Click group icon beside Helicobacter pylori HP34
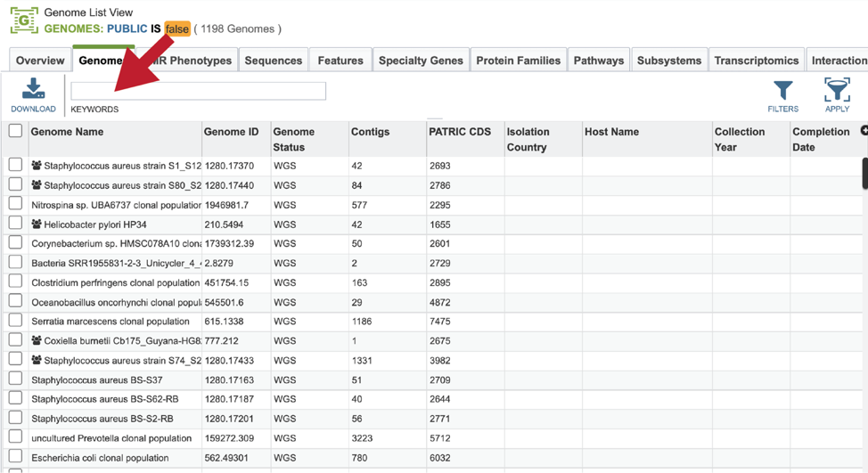The height and width of the screenshot is (473, 868). tap(37, 224)
